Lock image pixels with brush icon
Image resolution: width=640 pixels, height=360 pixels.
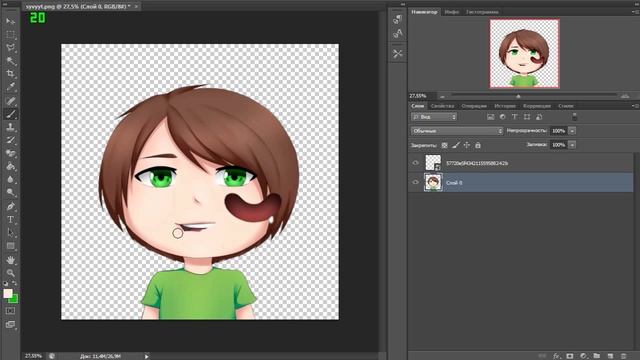[x=456, y=145]
